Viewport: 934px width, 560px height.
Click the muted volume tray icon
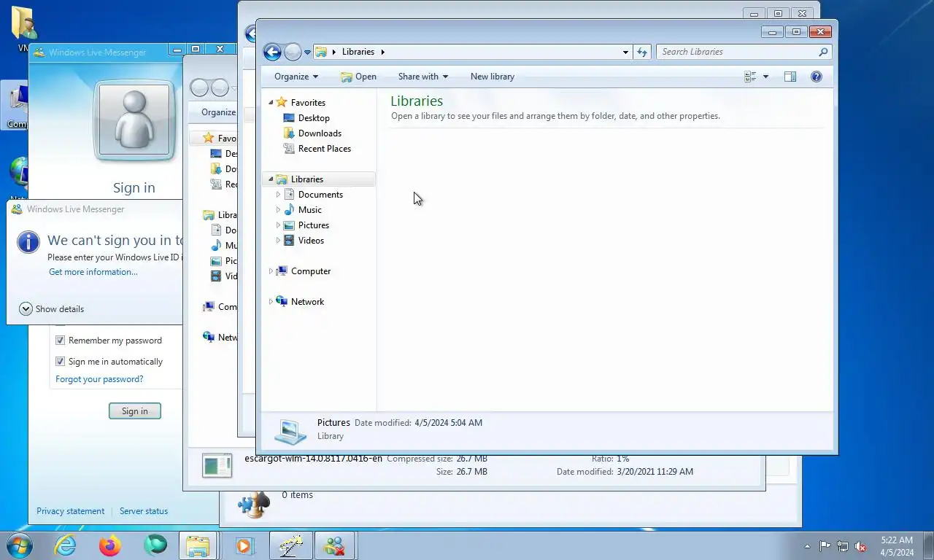(x=860, y=546)
